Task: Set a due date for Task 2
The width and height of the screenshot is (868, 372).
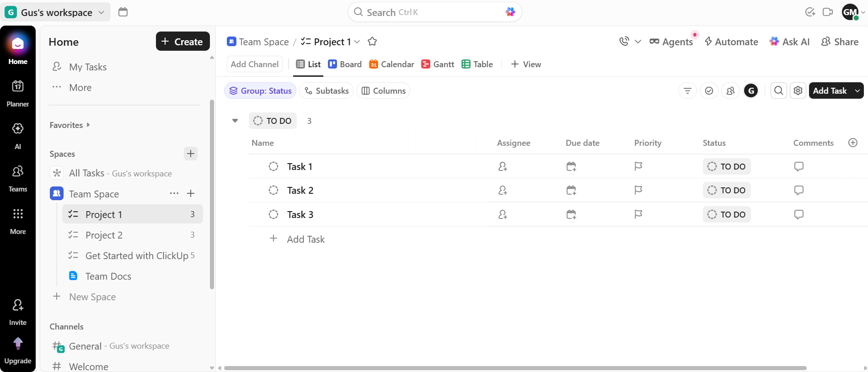Action: tap(571, 191)
